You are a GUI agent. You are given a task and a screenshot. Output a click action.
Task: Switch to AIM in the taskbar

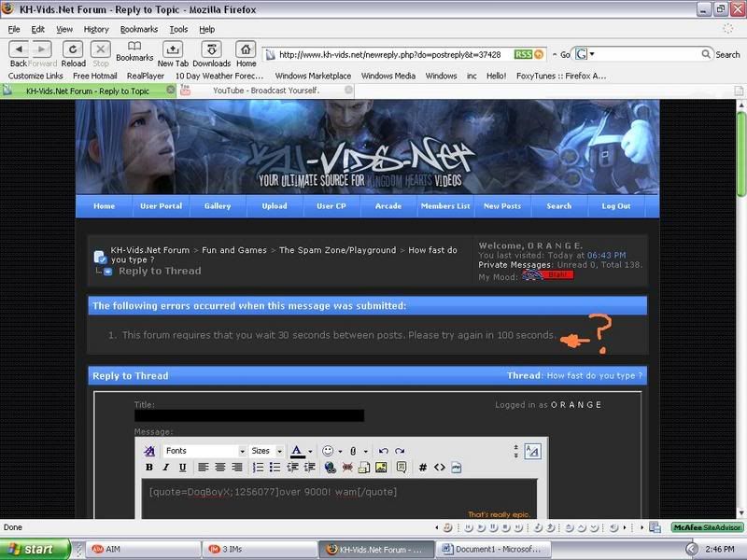click(x=143, y=549)
